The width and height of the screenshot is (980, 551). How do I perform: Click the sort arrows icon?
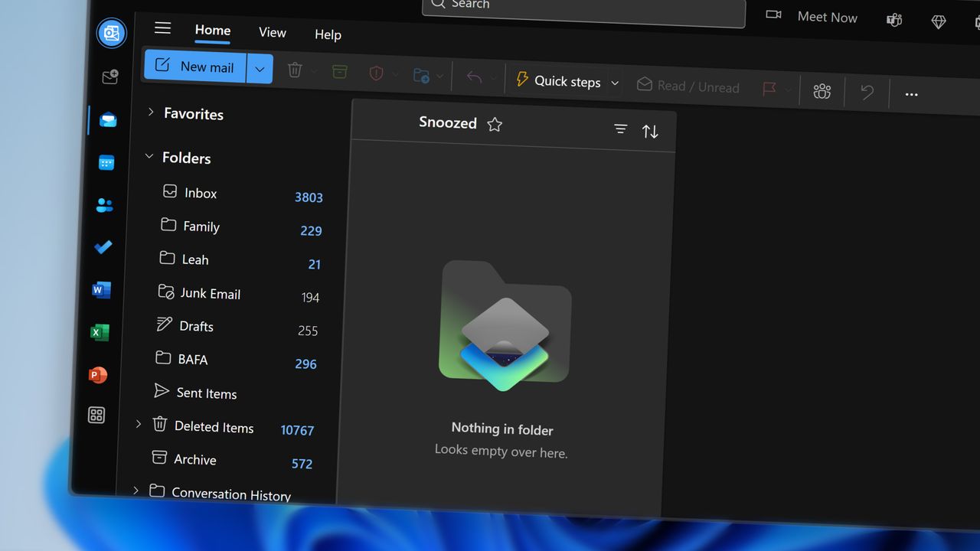coord(650,132)
